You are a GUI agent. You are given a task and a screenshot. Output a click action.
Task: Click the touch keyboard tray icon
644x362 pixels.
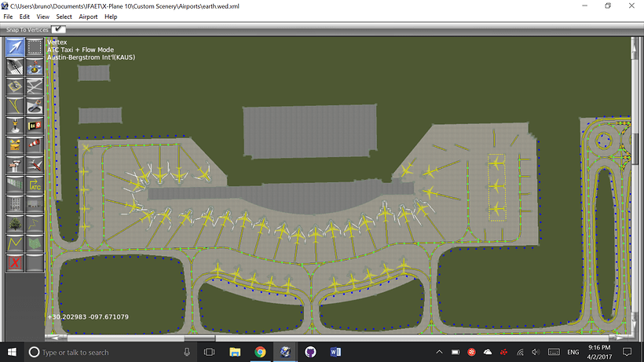[554, 352]
